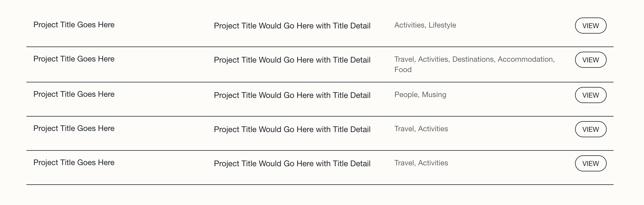Open fifth 'Project Title Goes Here' link

[x=74, y=163]
